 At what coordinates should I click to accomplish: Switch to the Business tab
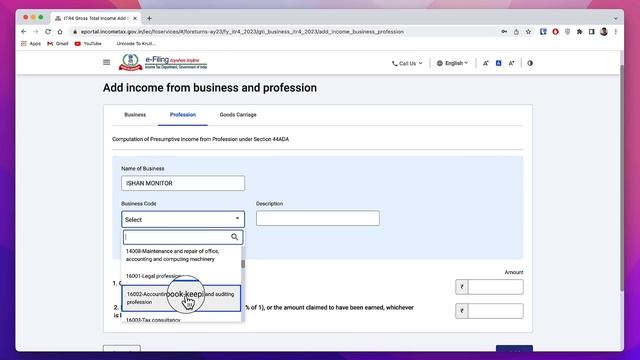pyautogui.click(x=135, y=115)
